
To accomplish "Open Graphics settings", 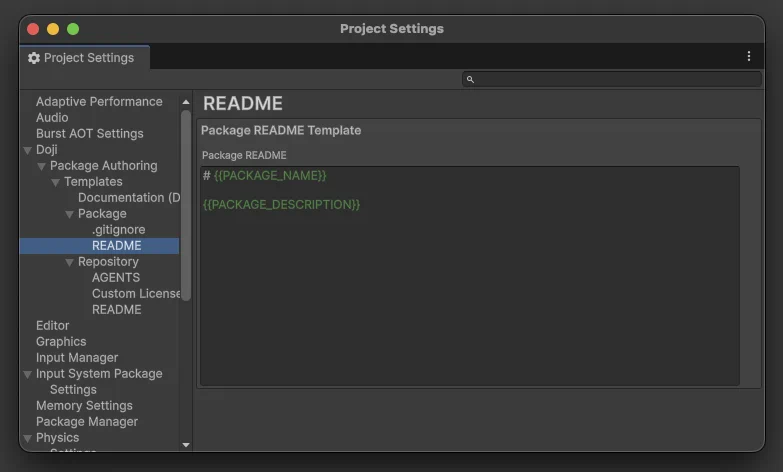I will (61, 341).
